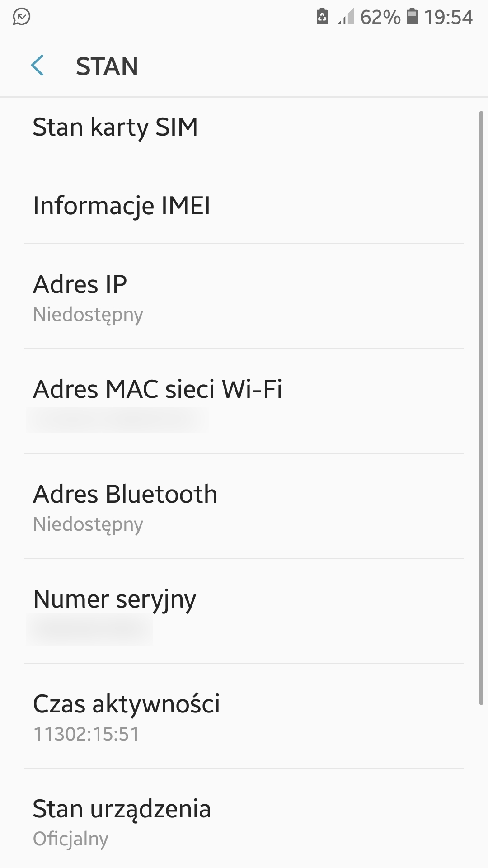This screenshot has width=488, height=868.
Task: Open Informacje IMEI
Action: click(122, 206)
